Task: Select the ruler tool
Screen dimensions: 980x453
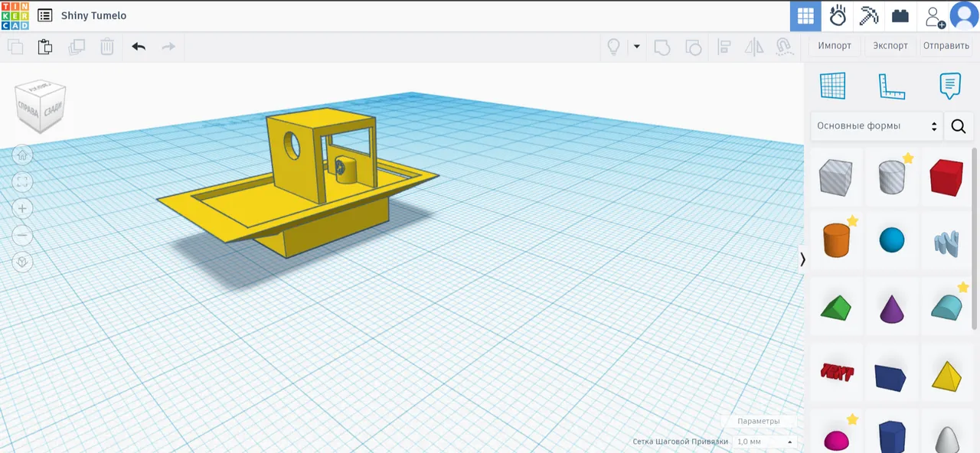Action: point(891,86)
